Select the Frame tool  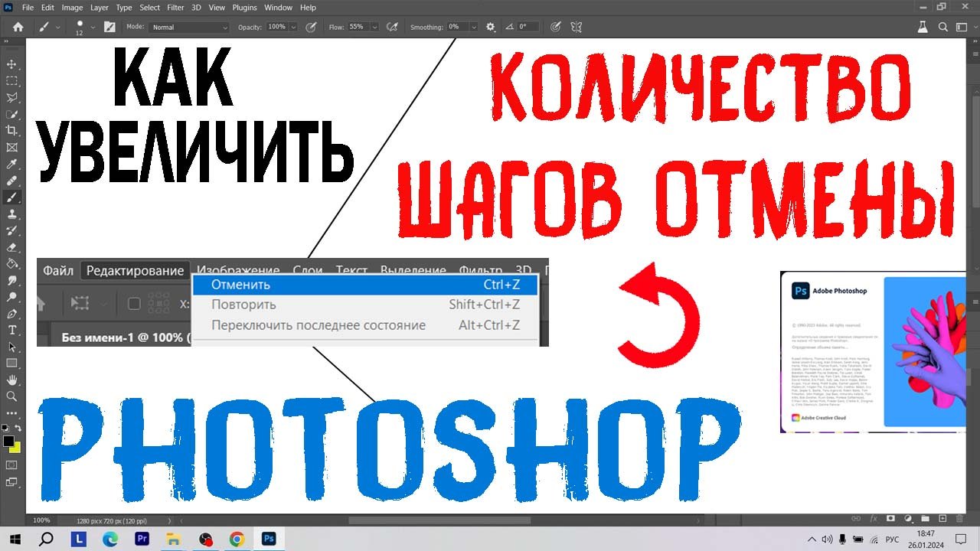[x=11, y=148]
